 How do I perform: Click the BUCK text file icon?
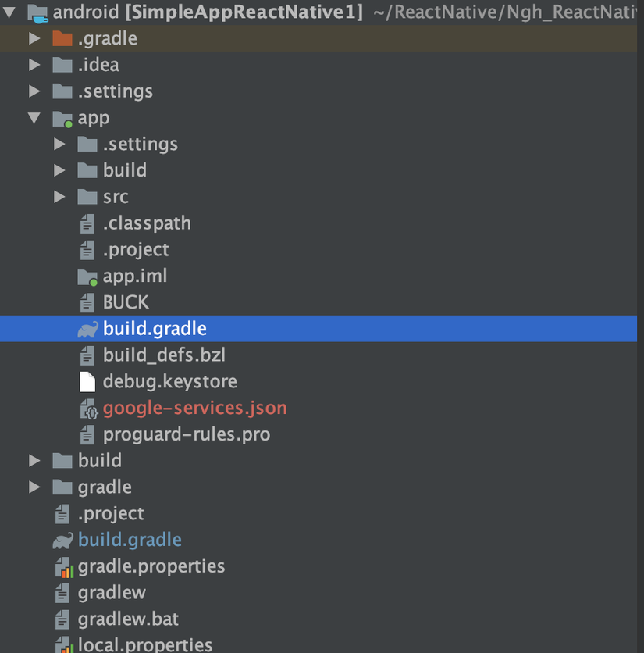pyautogui.click(x=88, y=302)
